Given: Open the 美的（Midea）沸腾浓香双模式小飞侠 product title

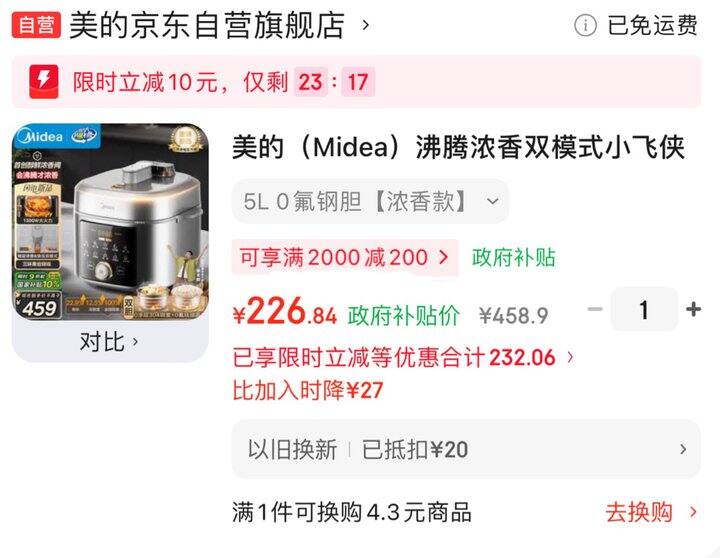Looking at the screenshot, I should click(x=458, y=147).
